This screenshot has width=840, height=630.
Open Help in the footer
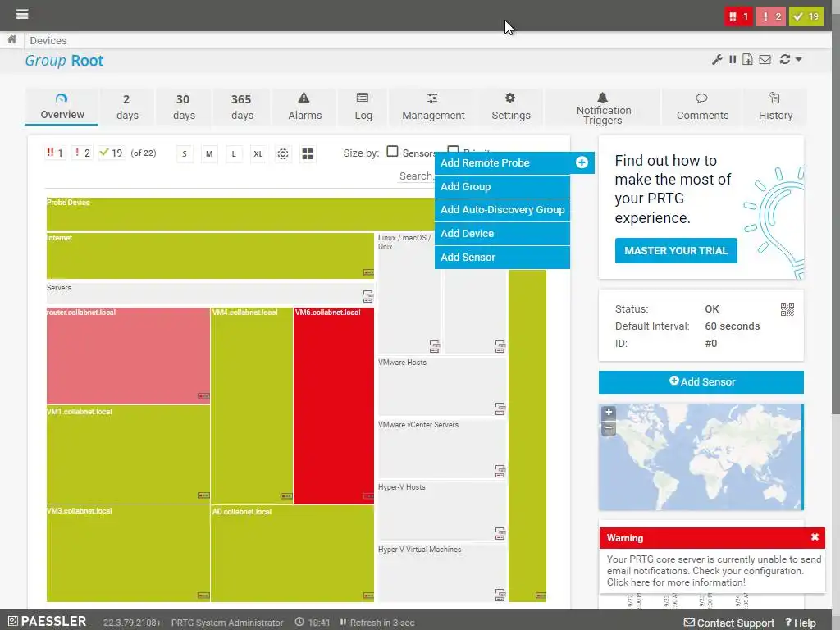coord(801,623)
